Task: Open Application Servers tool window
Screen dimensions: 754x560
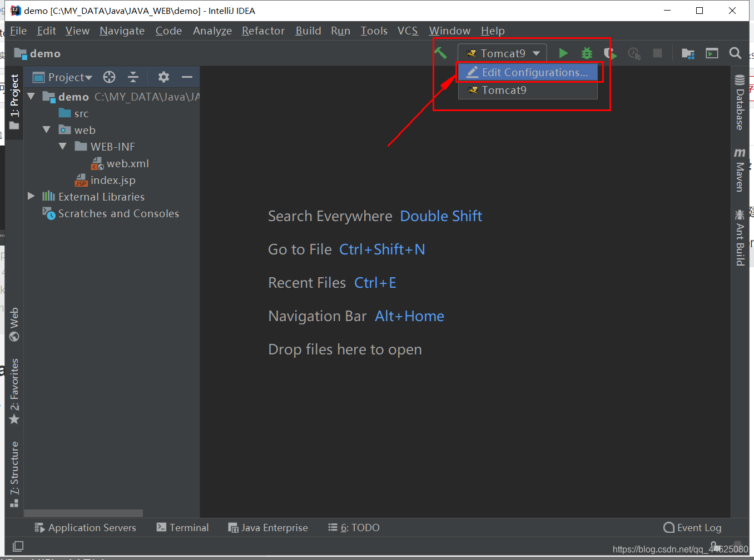Action: click(x=85, y=528)
